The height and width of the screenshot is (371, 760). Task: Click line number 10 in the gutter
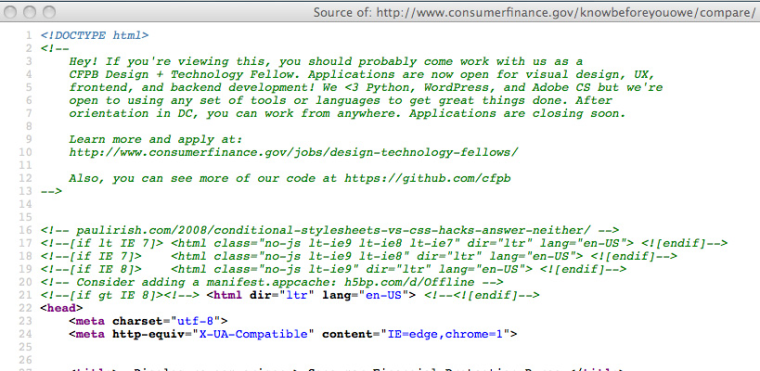[26, 153]
